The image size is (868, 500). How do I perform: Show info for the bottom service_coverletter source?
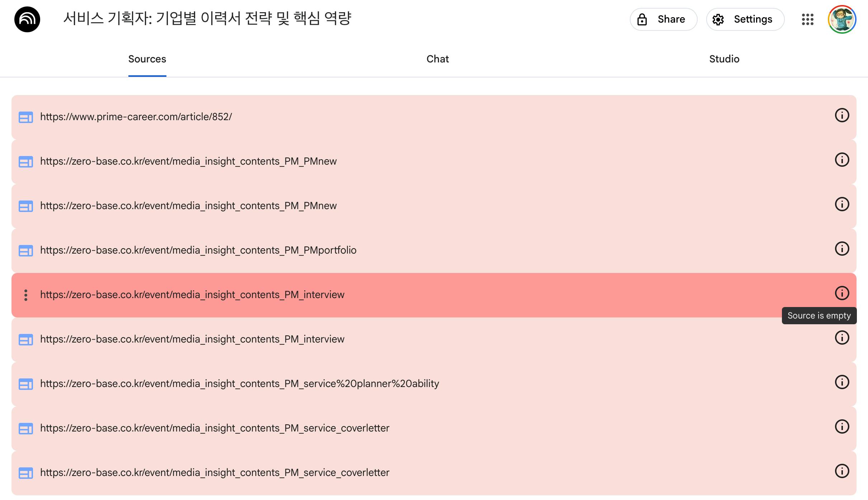click(842, 471)
